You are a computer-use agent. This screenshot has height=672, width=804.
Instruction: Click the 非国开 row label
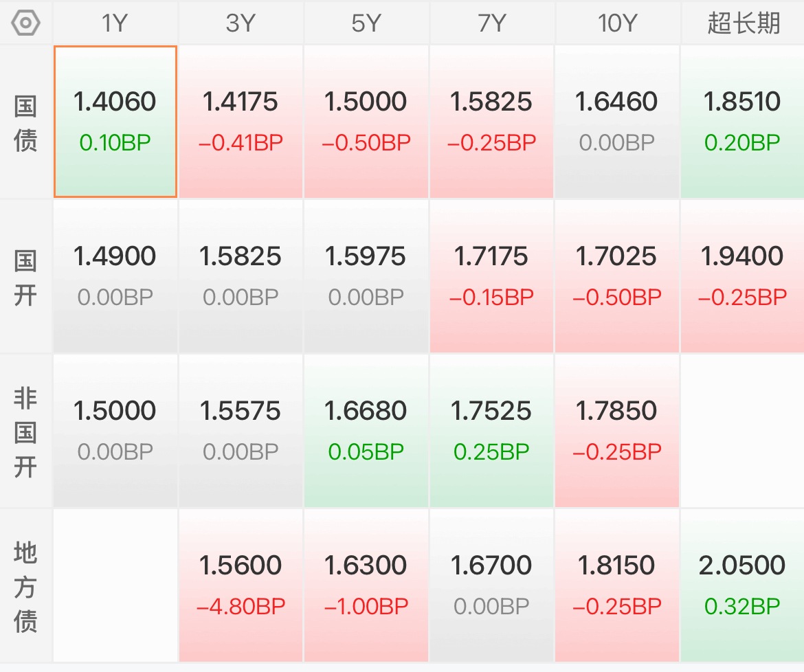click(x=25, y=432)
